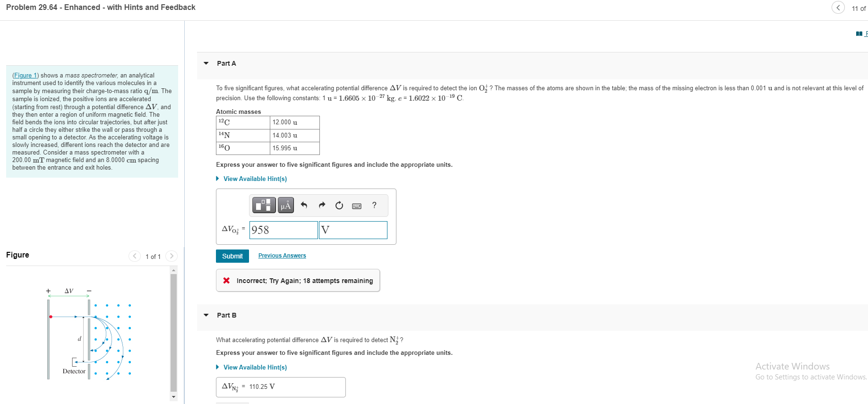Collapse Part A section
The image size is (868, 404).
(x=206, y=63)
